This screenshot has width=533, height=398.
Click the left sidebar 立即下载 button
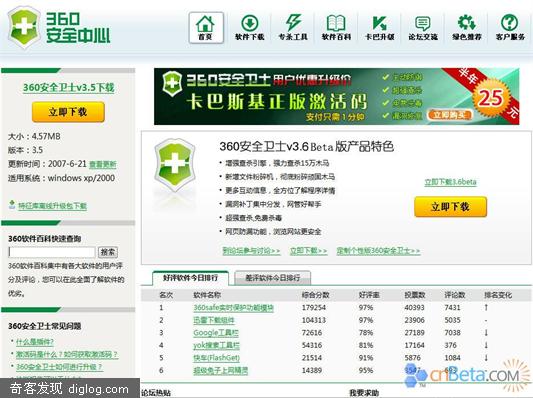(68, 112)
